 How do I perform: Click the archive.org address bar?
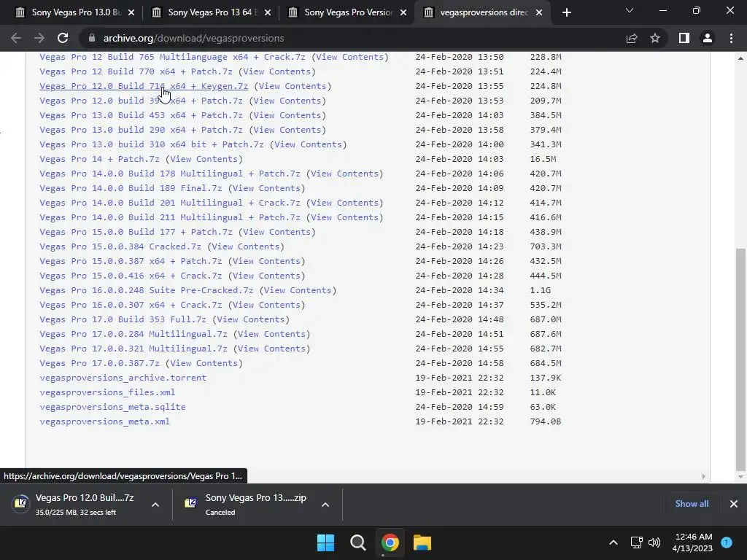352,38
